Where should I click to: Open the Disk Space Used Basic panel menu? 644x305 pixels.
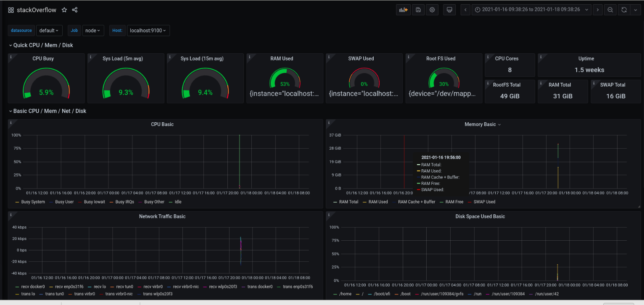coord(480,216)
